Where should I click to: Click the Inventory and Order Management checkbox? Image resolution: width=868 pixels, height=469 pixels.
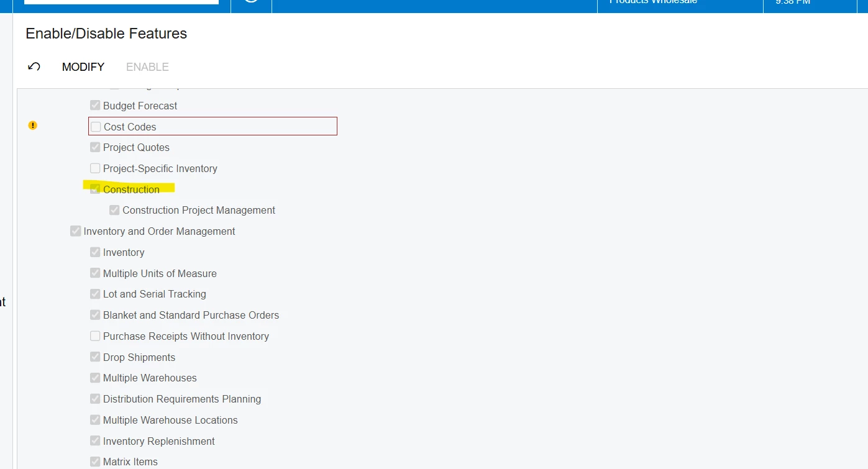tap(75, 230)
